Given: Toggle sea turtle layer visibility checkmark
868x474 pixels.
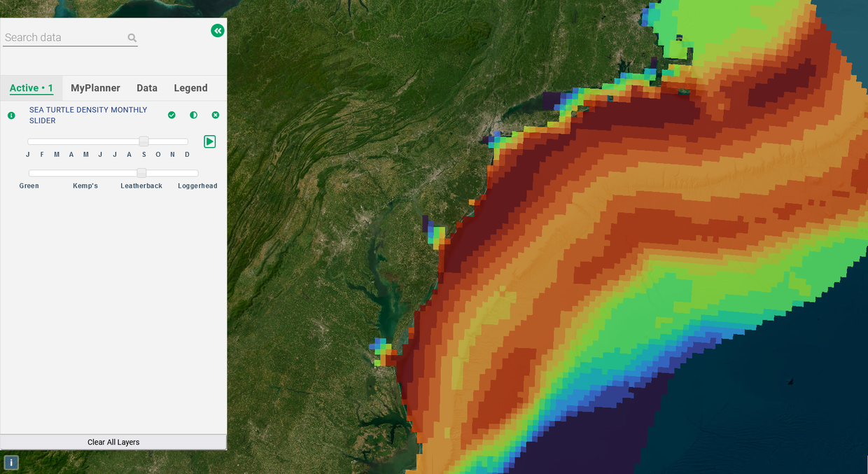Looking at the screenshot, I should [171, 115].
